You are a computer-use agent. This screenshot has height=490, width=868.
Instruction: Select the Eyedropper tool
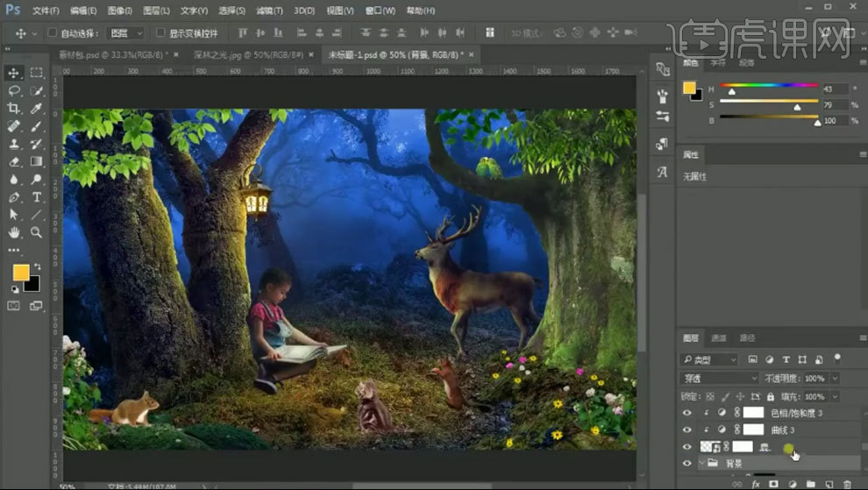[37, 108]
